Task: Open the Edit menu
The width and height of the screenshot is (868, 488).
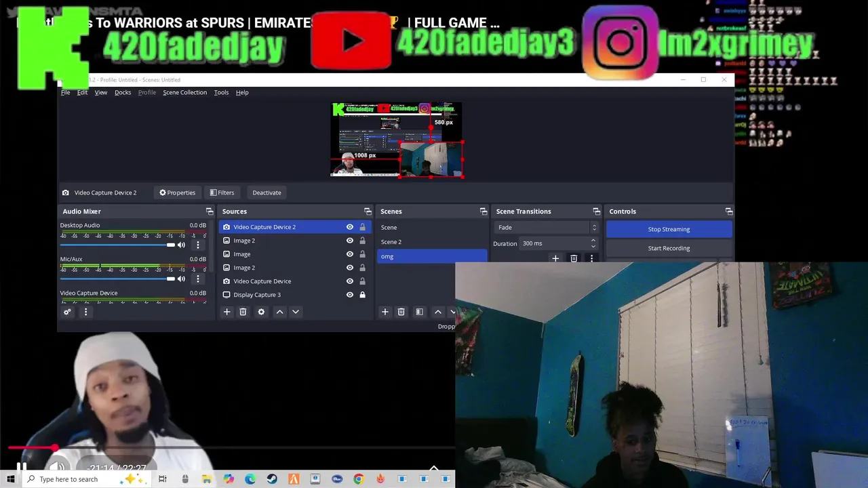Action: (82, 92)
